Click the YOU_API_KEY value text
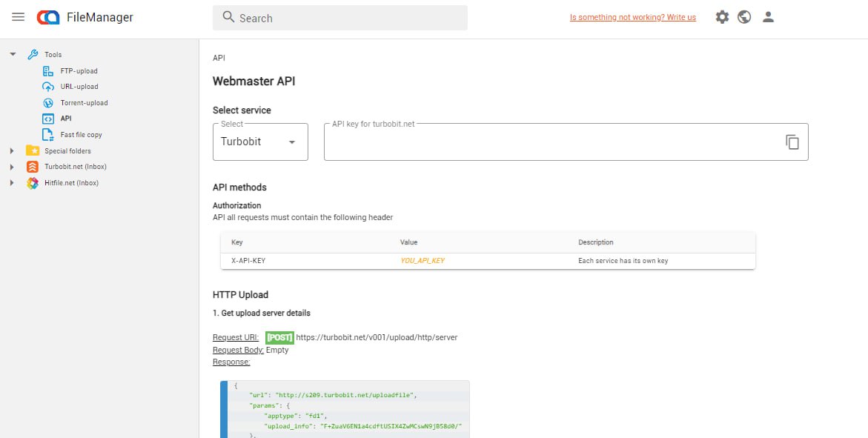 pos(423,261)
